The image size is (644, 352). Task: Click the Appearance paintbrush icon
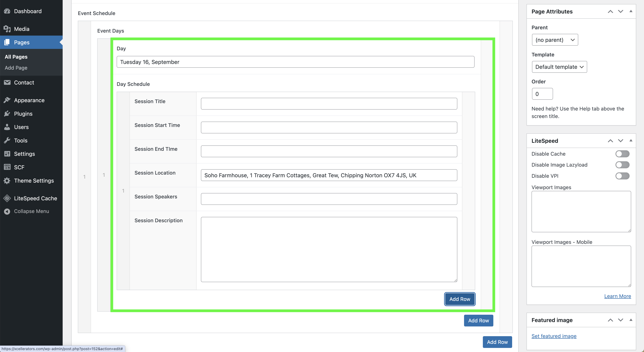tap(7, 100)
